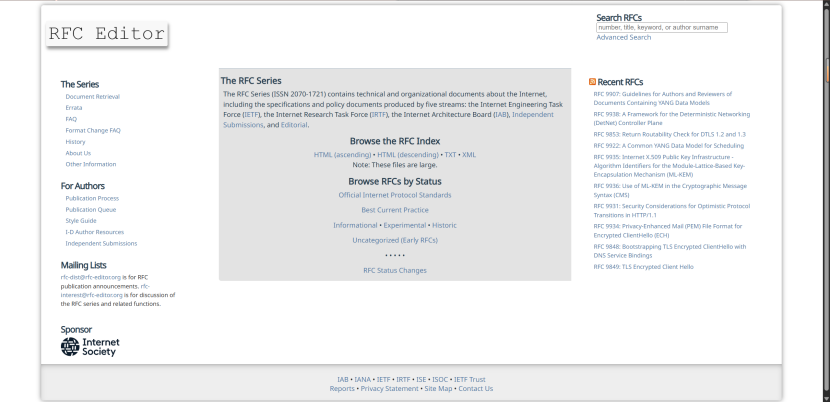Open RFC 9848 Bootstrapping TLS link
The height and width of the screenshot is (402, 830).
(x=670, y=251)
